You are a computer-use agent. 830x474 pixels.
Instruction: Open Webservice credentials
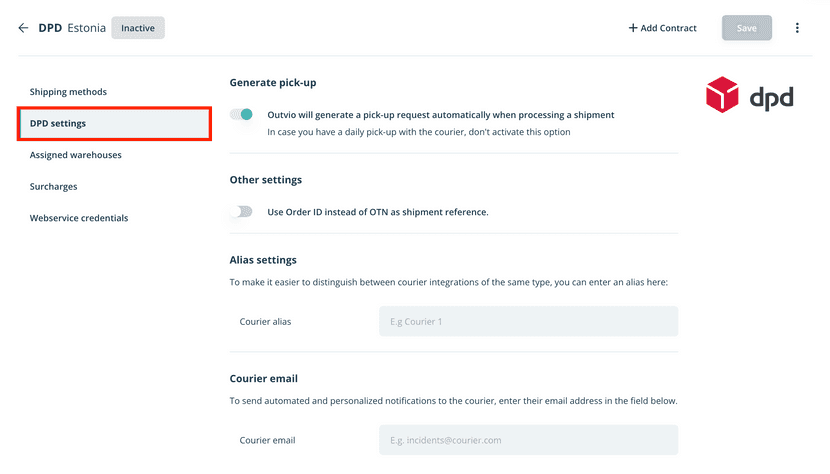pyautogui.click(x=79, y=218)
